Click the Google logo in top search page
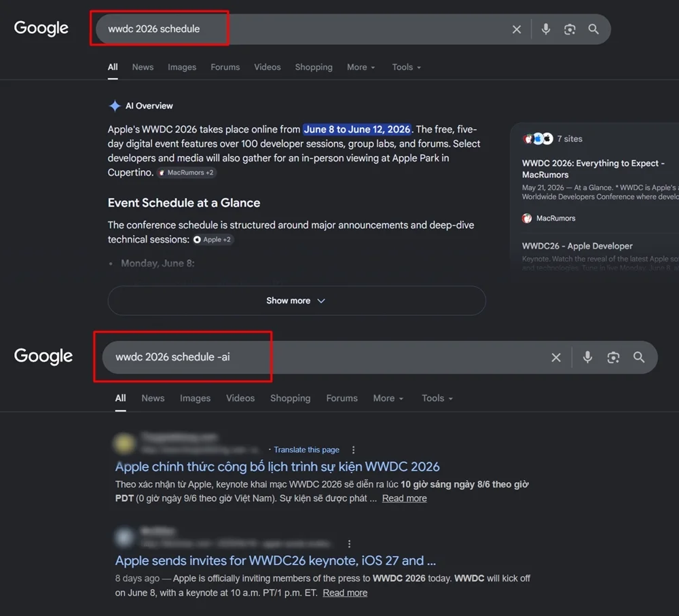Screen dimensions: 679x616 point(41,28)
